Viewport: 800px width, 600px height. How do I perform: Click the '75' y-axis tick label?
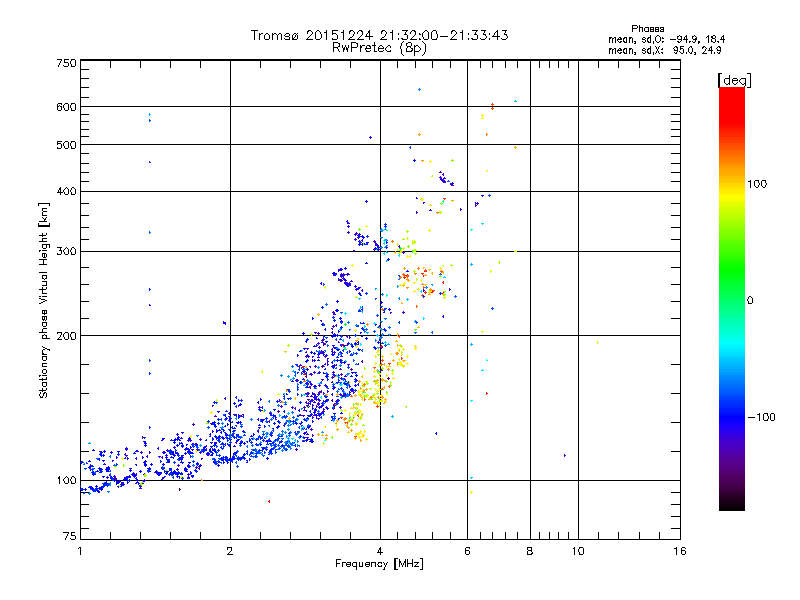[x=70, y=536]
